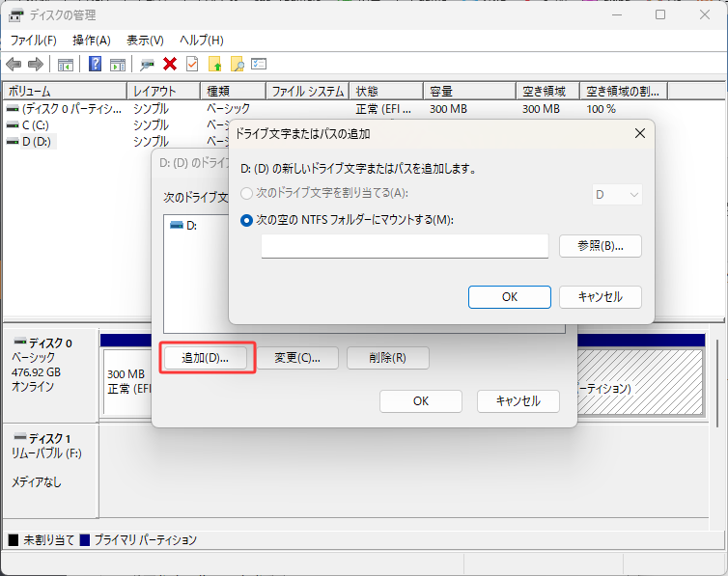This screenshot has height=576, width=728.
Task: Click the 参照(B)... browse button
Action: 601,246
